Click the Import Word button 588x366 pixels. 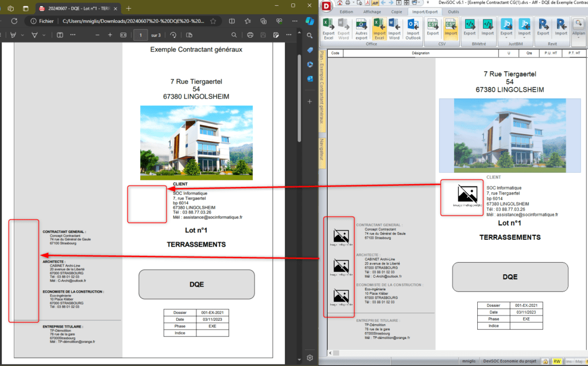coord(394,29)
